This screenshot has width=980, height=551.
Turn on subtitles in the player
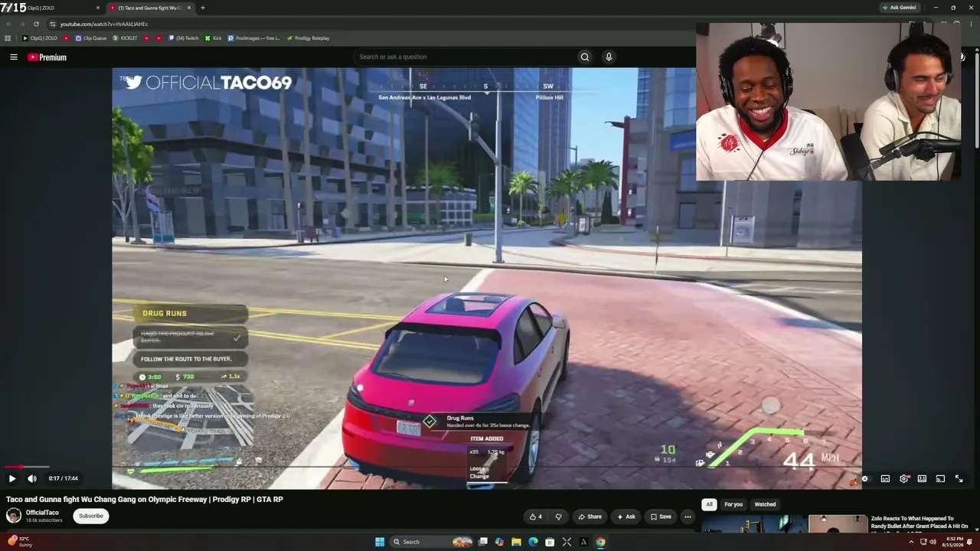point(885,479)
